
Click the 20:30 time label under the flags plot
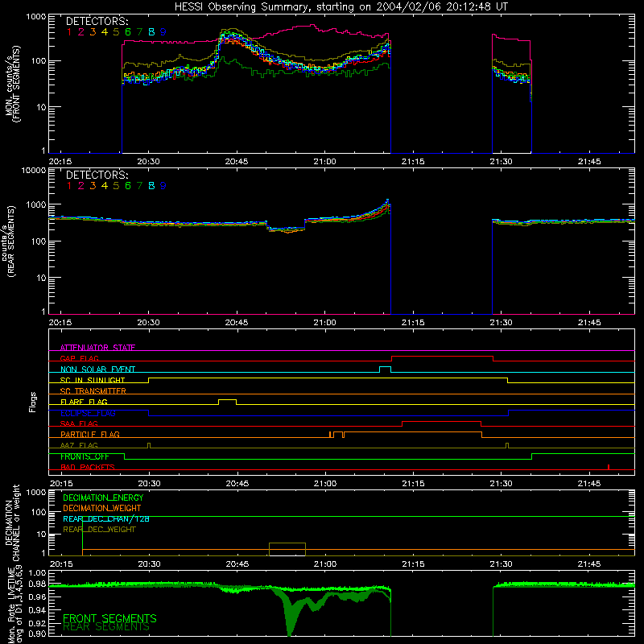click(x=149, y=484)
